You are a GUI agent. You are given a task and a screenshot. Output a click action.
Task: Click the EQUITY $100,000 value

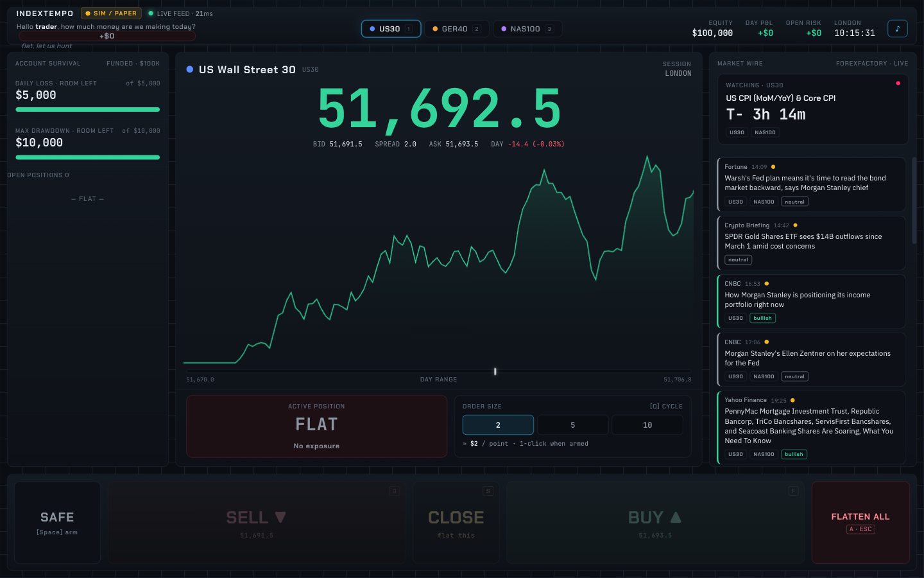(712, 33)
